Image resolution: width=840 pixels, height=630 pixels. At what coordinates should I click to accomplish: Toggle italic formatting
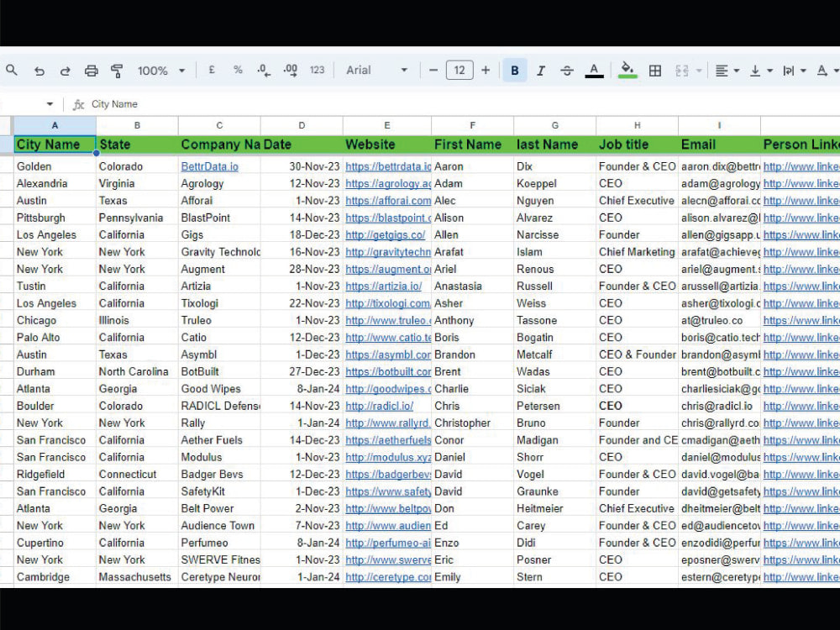tap(541, 71)
